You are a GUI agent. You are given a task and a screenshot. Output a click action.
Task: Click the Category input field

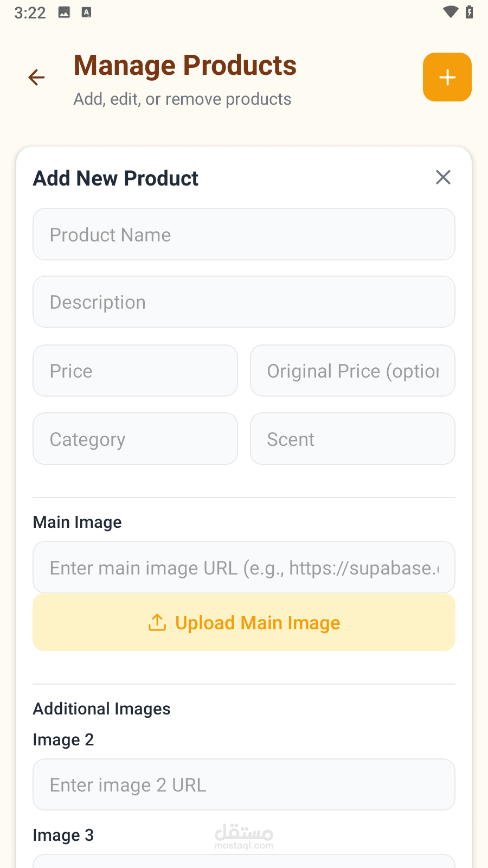click(x=135, y=439)
